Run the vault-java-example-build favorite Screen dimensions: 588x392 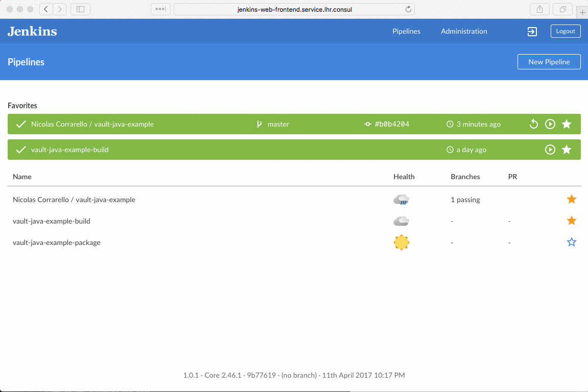point(550,150)
